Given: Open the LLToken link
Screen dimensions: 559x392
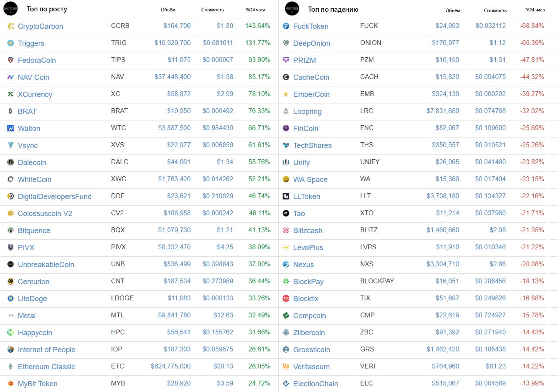Looking at the screenshot, I should click(x=307, y=196).
